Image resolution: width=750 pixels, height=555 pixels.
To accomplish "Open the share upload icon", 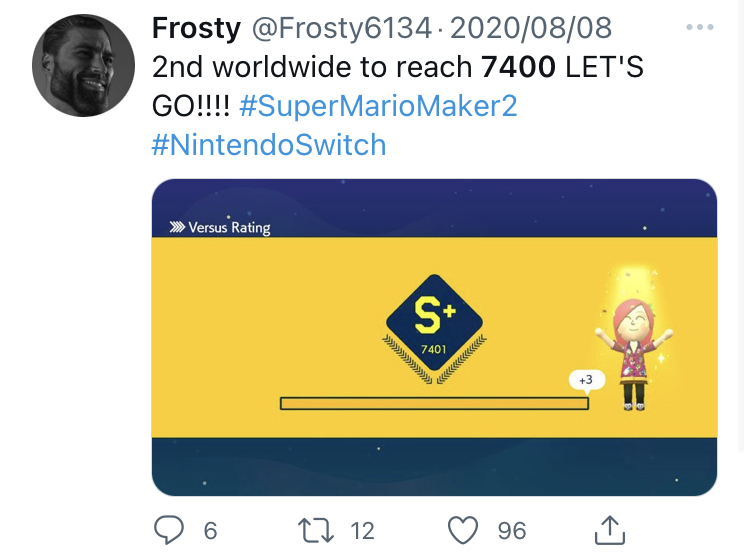I will pyautogui.click(x=610, y=530).
